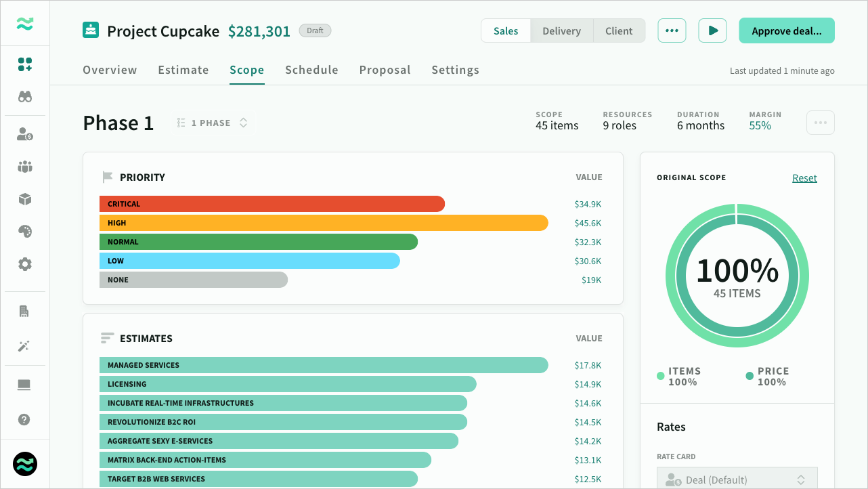The width and height of the screenshot is (868, 489).
Task: Open the Estimate tab
Action: point(183,70)
